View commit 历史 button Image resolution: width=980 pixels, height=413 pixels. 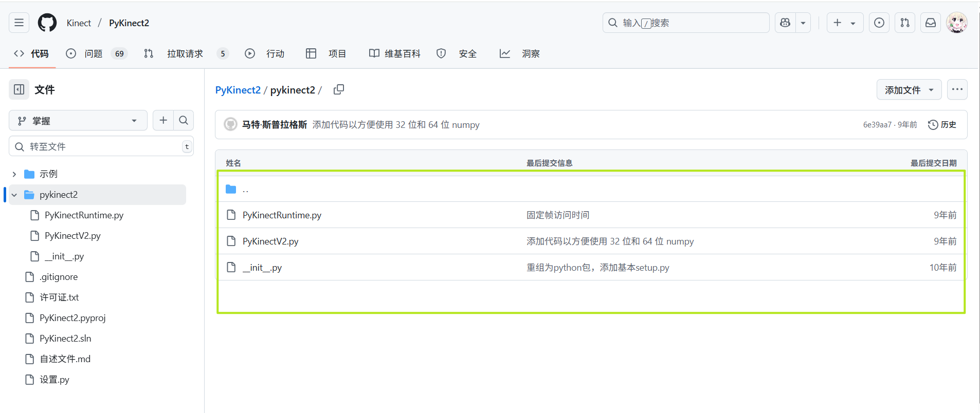click(942, 125)
